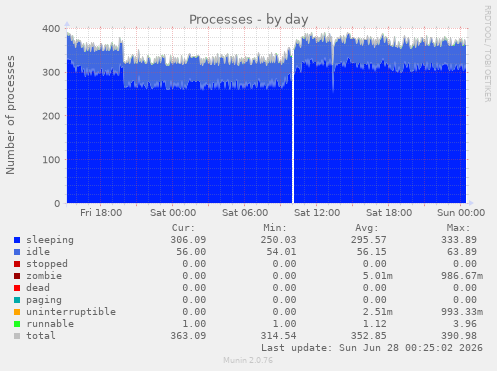Click zombie average value 5.01m
This screenshot has width=497, height=371.
click(378, 276)
